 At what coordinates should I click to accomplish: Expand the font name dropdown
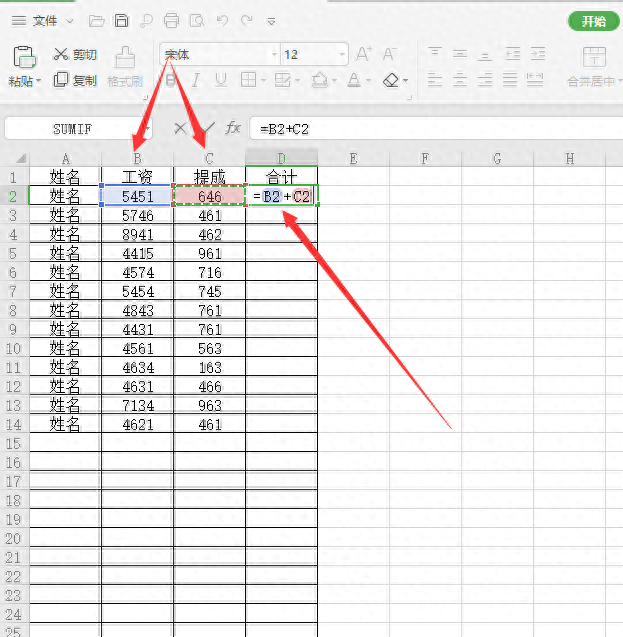(274, 54)
